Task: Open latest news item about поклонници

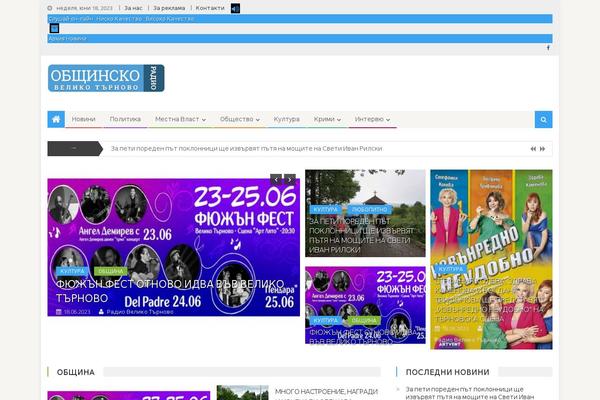Action: tap(470, 393)
